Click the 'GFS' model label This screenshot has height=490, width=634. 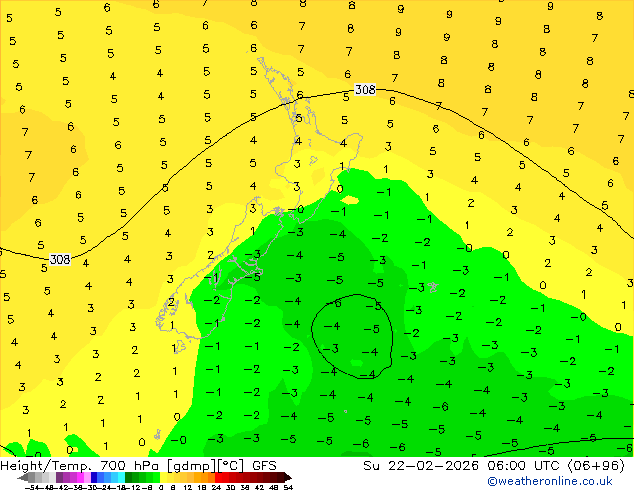point(264,465)
